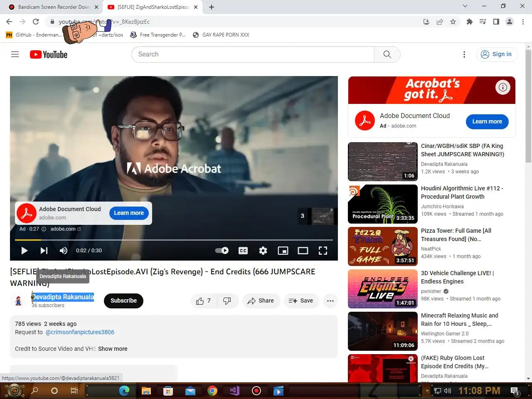Bookmark this page with the star
The height and width of the screenshot is (399, 532).
coord(453,22)
